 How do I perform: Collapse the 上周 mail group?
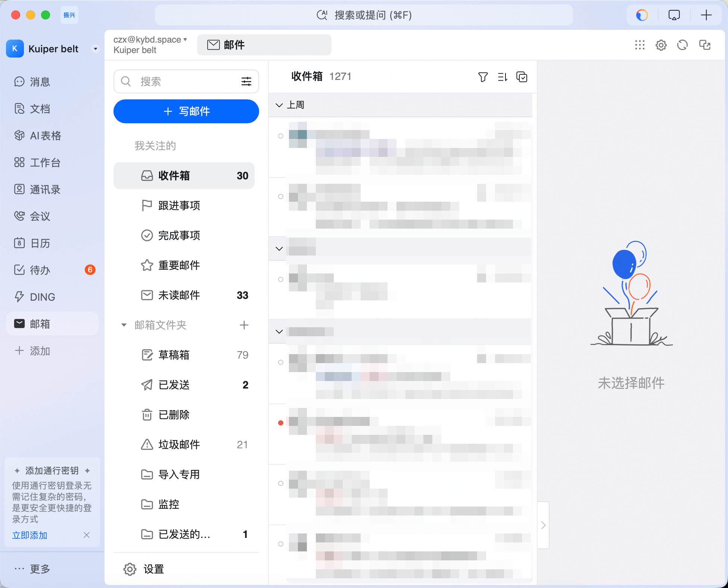click(279, 105)
